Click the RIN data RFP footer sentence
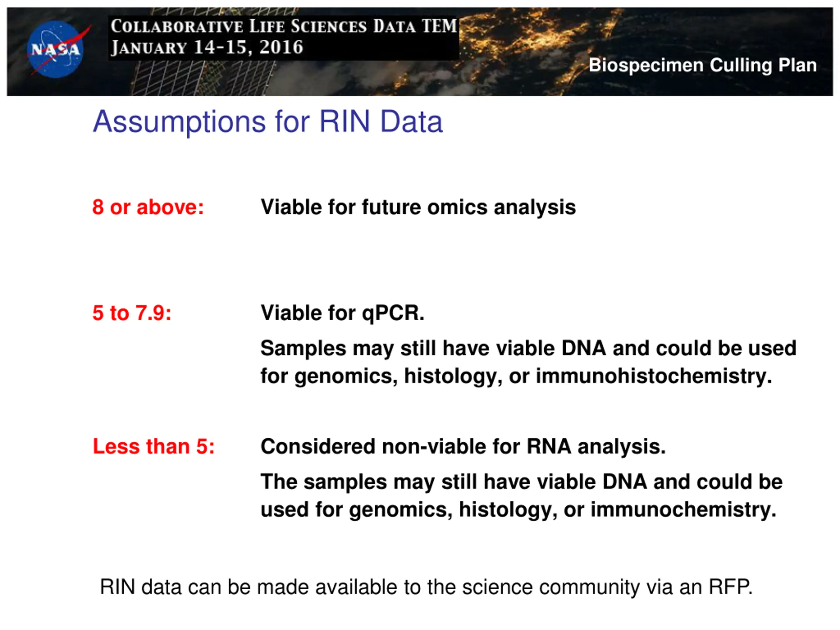Viewport: 840px width, 630px height. [x=426, y=587]
